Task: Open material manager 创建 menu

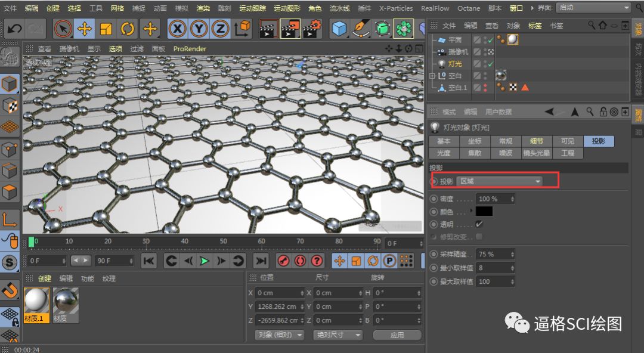Action: pos(44,278)
